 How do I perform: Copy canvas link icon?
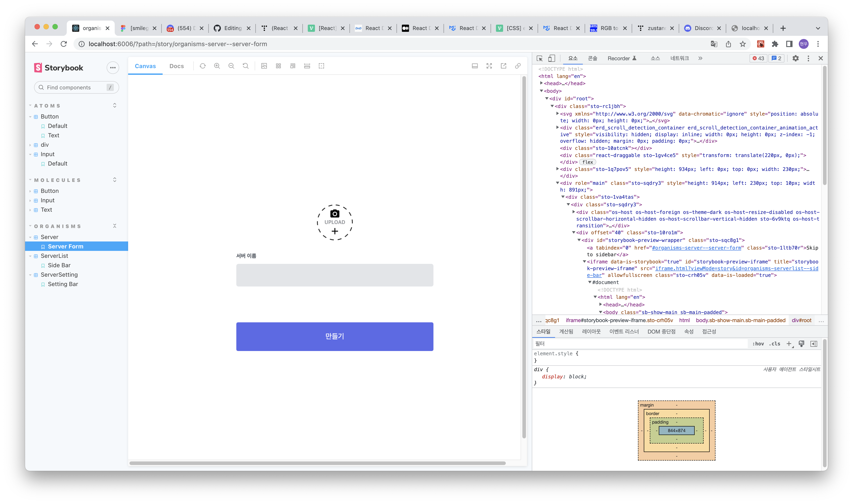pos(518,66)
